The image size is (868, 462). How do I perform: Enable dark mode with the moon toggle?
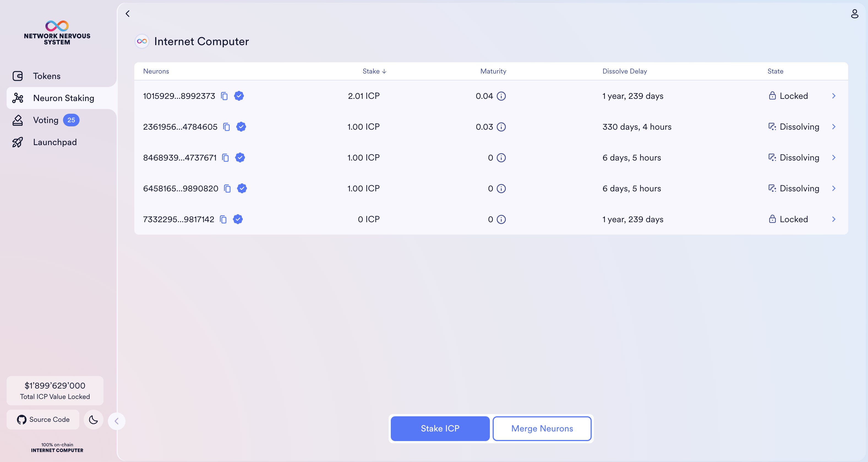(93, 420)
